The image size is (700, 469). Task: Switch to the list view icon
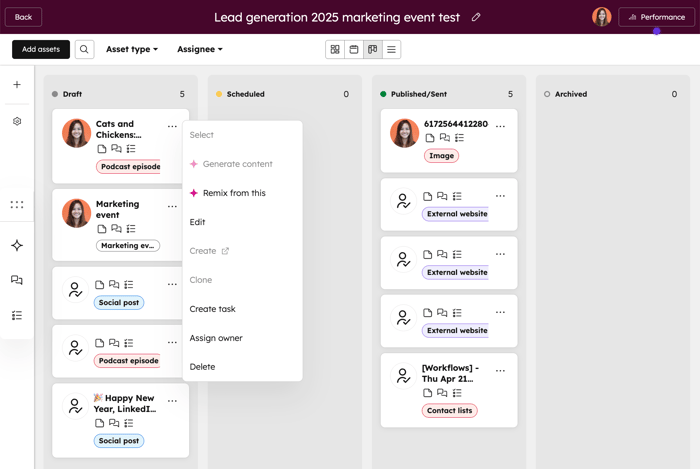(x=391, y=49)
